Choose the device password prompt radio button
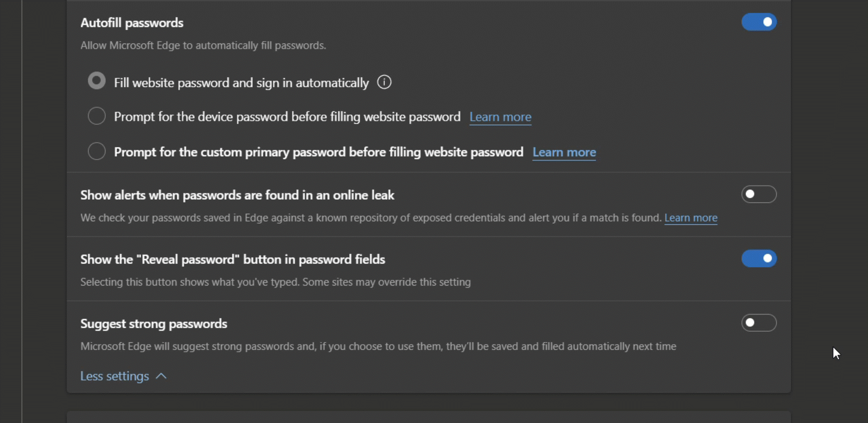The width and height of the screenshot is (868, 423). pos(97,116)
